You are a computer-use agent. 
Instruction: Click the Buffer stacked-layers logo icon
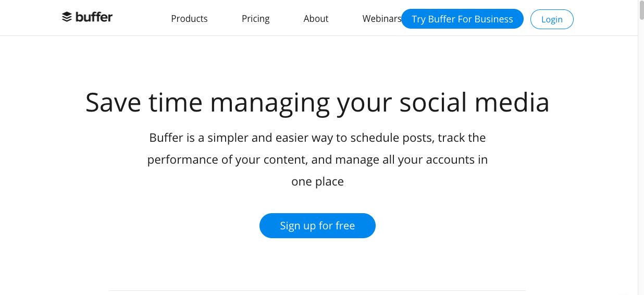click(x=67, y=17)
